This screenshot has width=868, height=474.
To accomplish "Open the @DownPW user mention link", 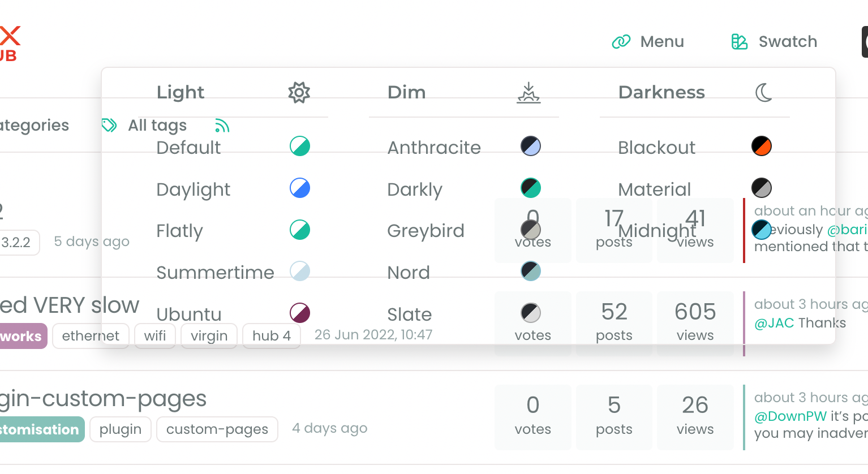I will click(790, 416).
